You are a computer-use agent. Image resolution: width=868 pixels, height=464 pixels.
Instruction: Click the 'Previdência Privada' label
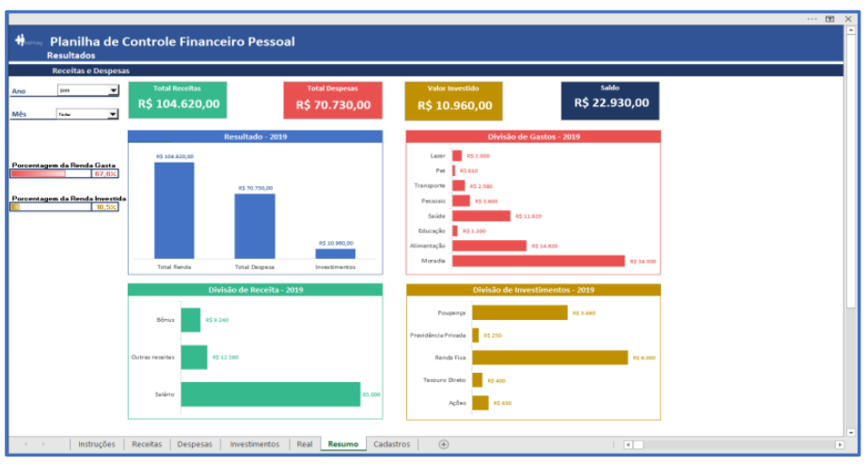[x=437, y=336]
